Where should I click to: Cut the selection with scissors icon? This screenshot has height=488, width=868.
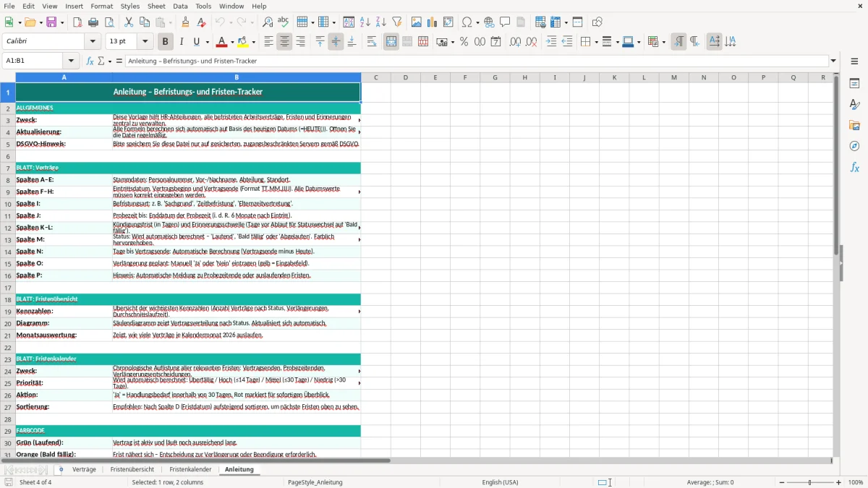pos(129,22)
